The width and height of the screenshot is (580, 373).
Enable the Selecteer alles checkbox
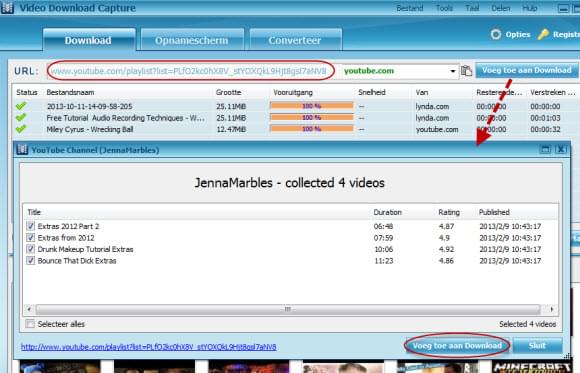coord(30,324)
